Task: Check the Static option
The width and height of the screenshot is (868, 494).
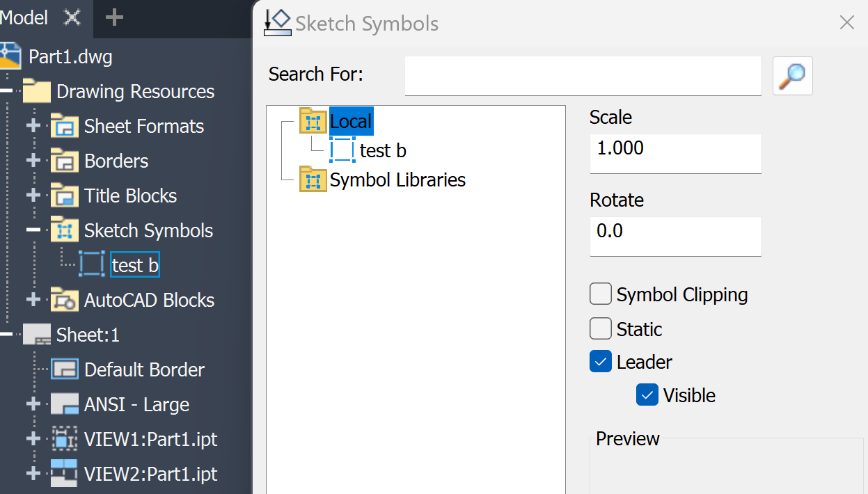Action: (600, 328)
